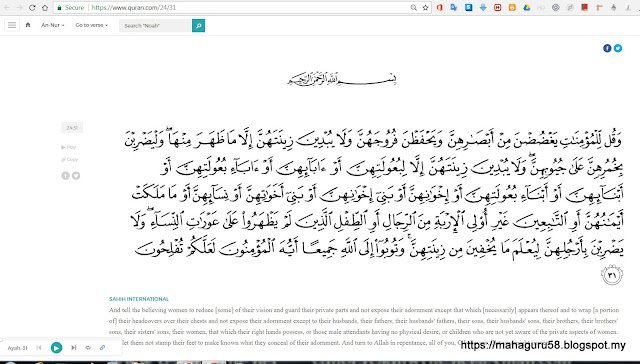
Task: Reload the page in the browser
Action: click(x=32, y=7)
